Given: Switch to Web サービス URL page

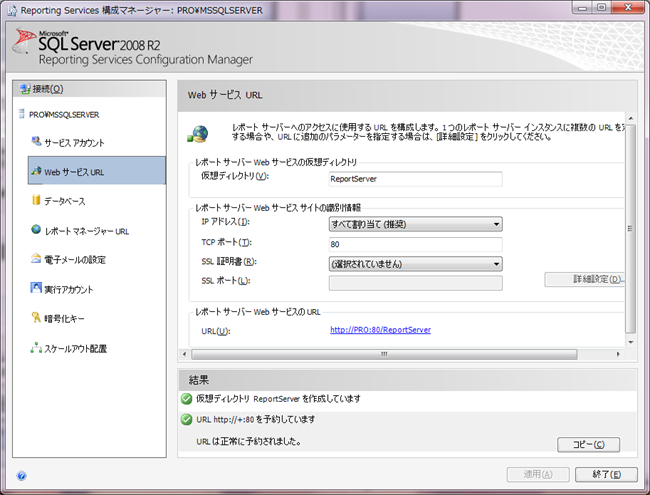Looking at the screenshot, I should click(x=97, y=170).
